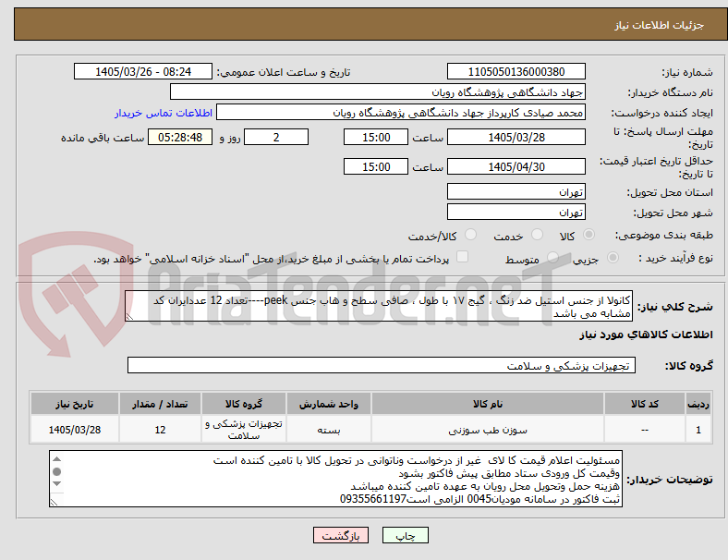Click the table goods group cell تجهیزات پزشکی و سلامت
This screenshot has width=728, height=560.
244,430
